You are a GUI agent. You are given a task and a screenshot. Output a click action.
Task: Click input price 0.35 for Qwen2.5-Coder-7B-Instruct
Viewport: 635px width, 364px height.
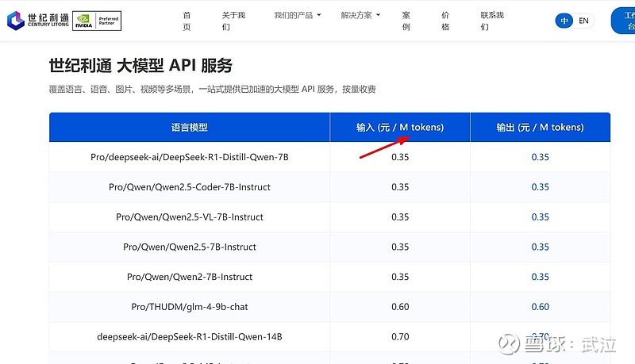coord(400,187)
